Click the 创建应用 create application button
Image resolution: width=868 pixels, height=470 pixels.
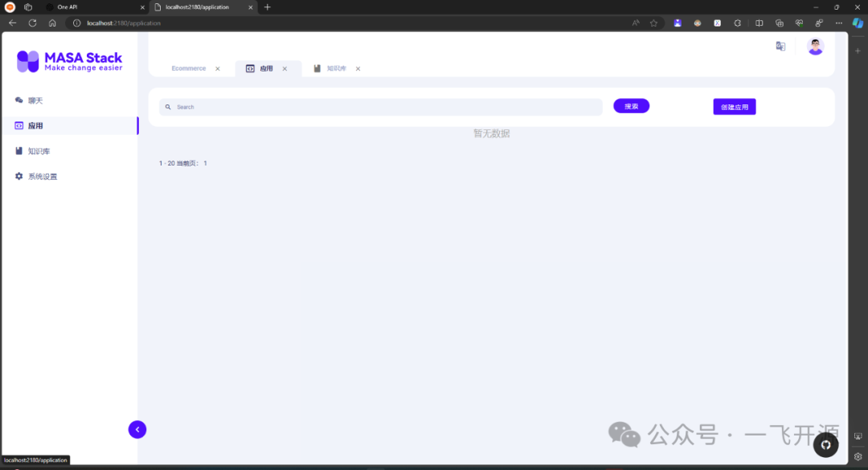pos(734,107)
